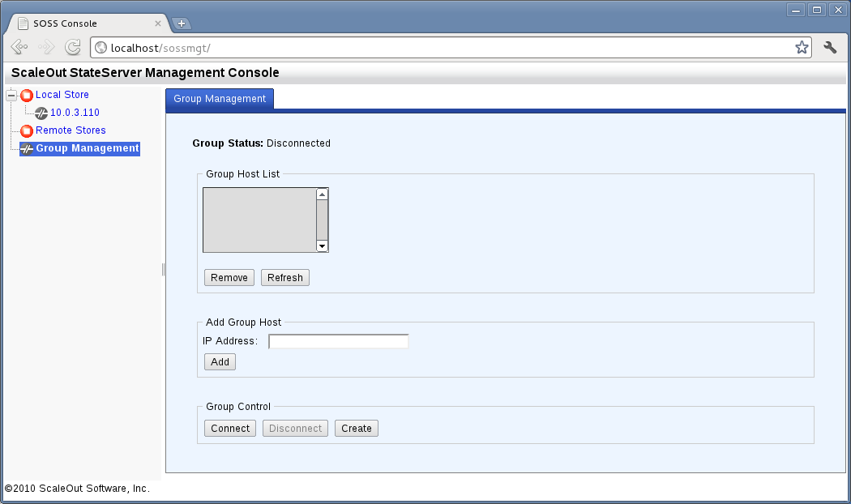The width and height of the screenshot is (851, 504).
Task: Click the Group Status: Disconnected text
Action: 262,143
